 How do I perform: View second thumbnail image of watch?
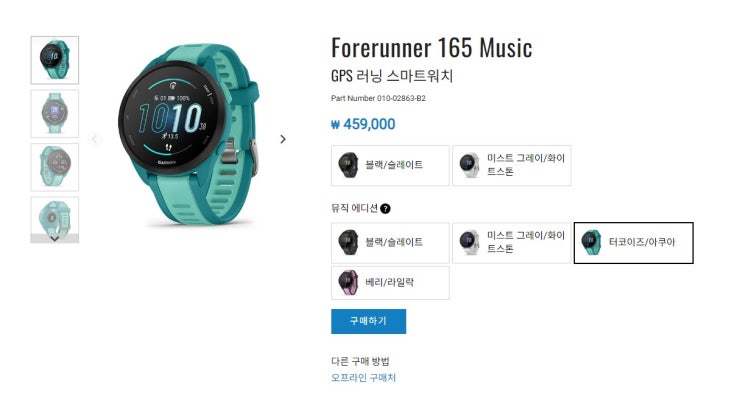54,114
